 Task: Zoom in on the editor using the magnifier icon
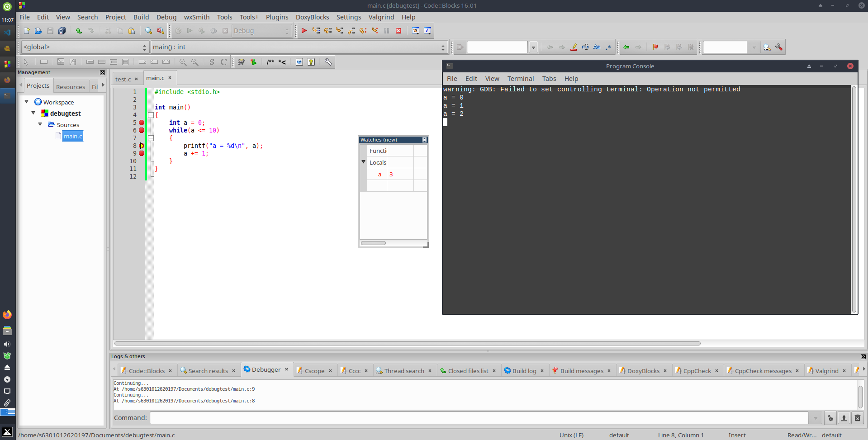coord(182,62)
